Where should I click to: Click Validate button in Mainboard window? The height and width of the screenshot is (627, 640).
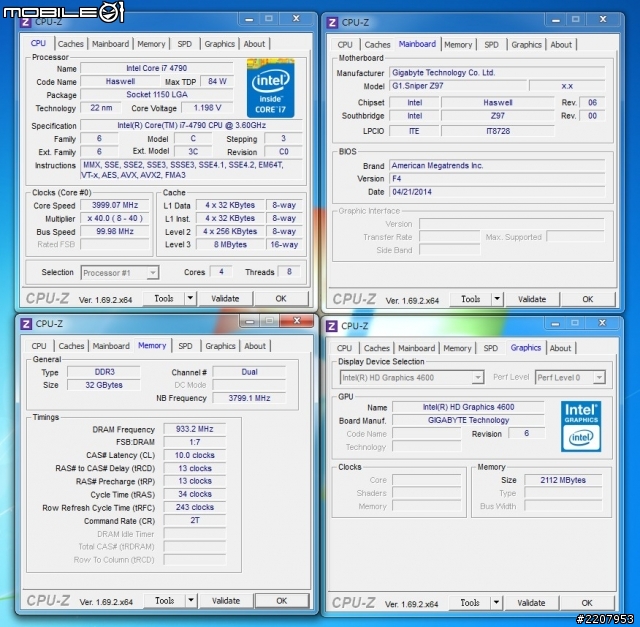coord(532,299)
